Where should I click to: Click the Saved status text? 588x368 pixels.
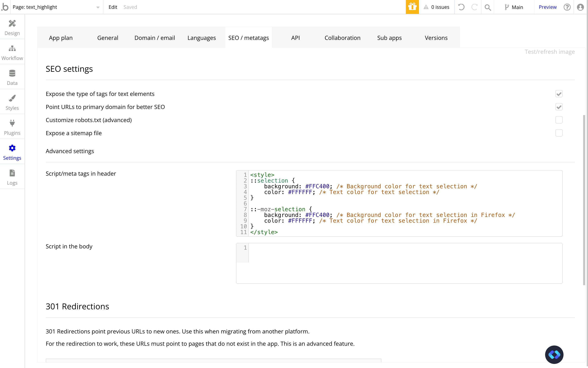click(130, 7)
